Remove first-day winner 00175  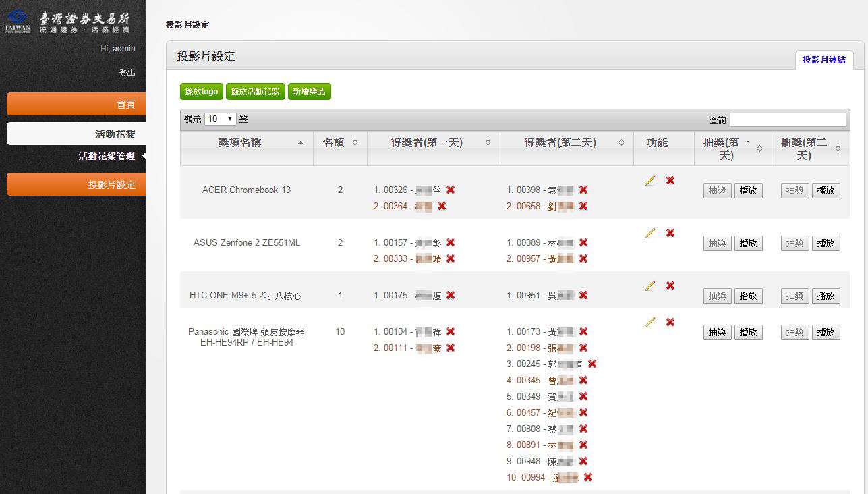pyautogui.click(x=451, y=295)
